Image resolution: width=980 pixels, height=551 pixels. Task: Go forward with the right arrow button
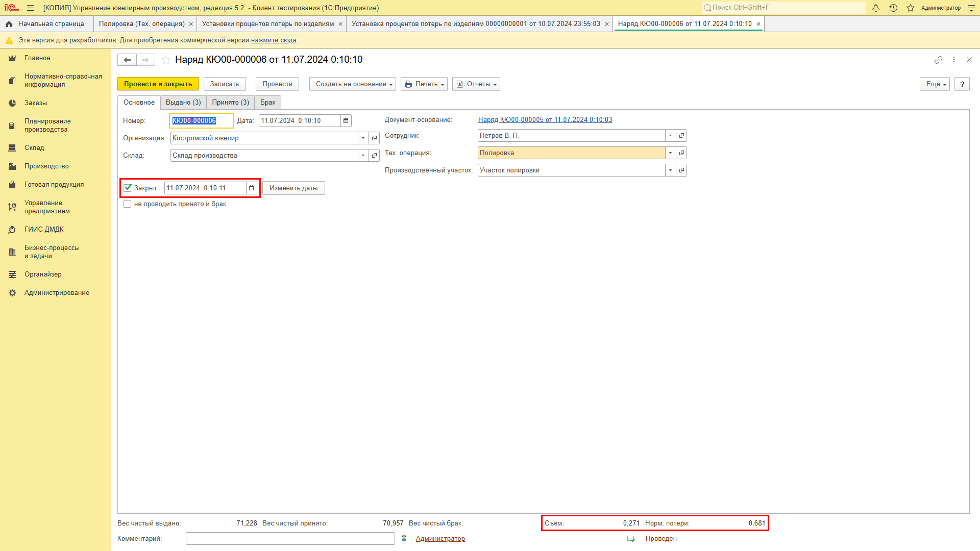click(x=145, y=60)
